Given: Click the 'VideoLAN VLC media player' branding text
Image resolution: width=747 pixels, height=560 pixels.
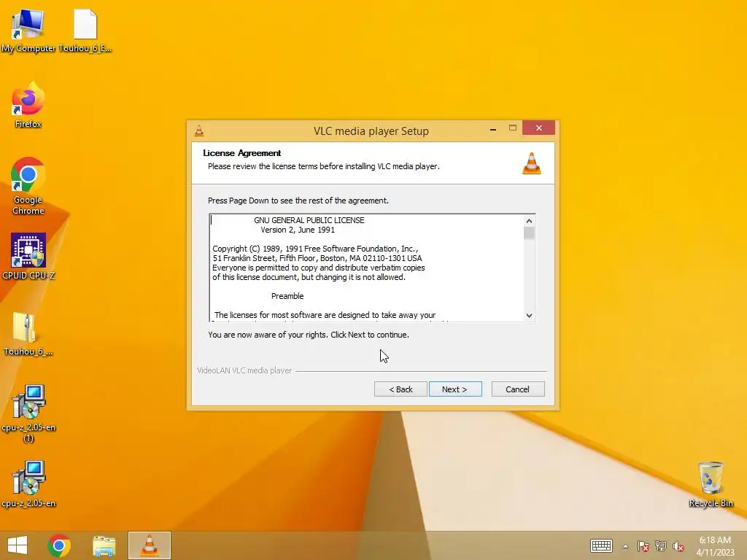Looking at the screenshot, I should [244, 370].
